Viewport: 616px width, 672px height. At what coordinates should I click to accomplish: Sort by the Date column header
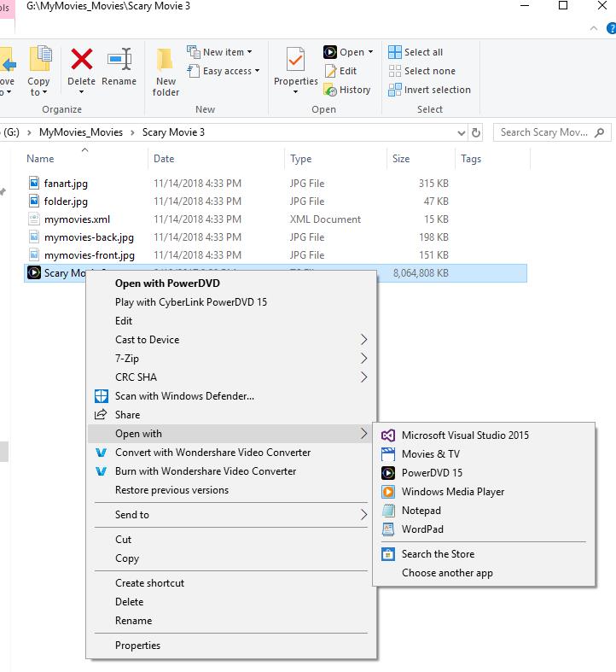pyautogui.click(x=217, y=159)
